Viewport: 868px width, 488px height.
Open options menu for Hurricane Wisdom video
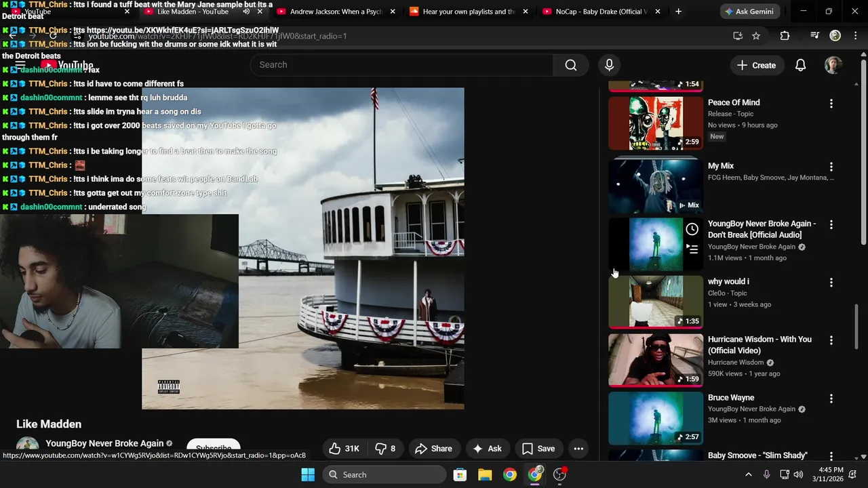831,340
